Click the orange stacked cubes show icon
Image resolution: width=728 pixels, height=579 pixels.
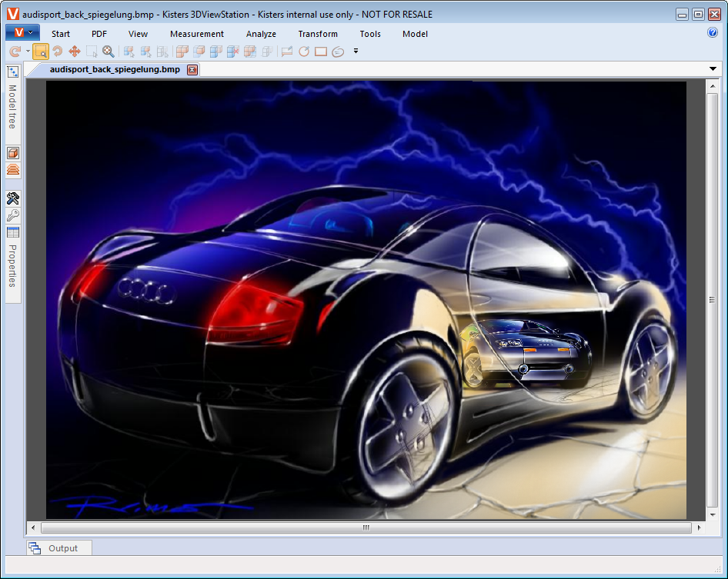point(182,51)
